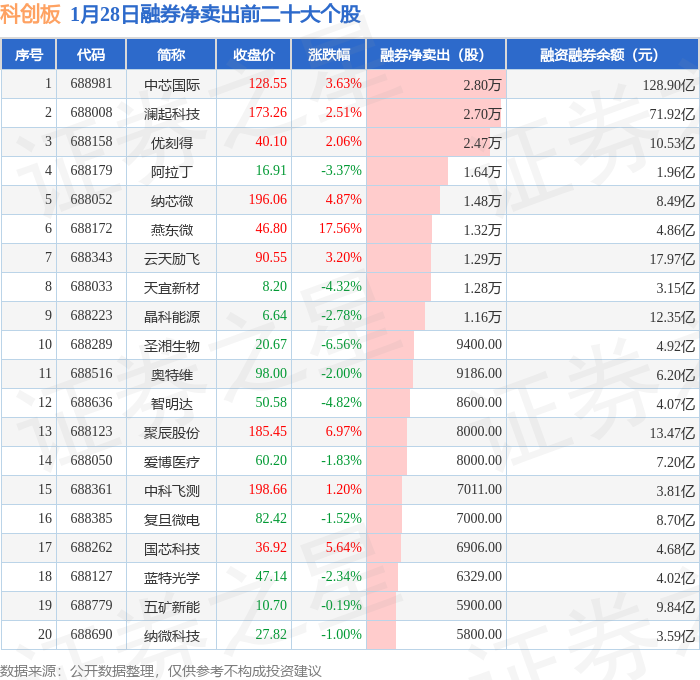Click the 2.80万 net sell value

click(x=482, y=85)
